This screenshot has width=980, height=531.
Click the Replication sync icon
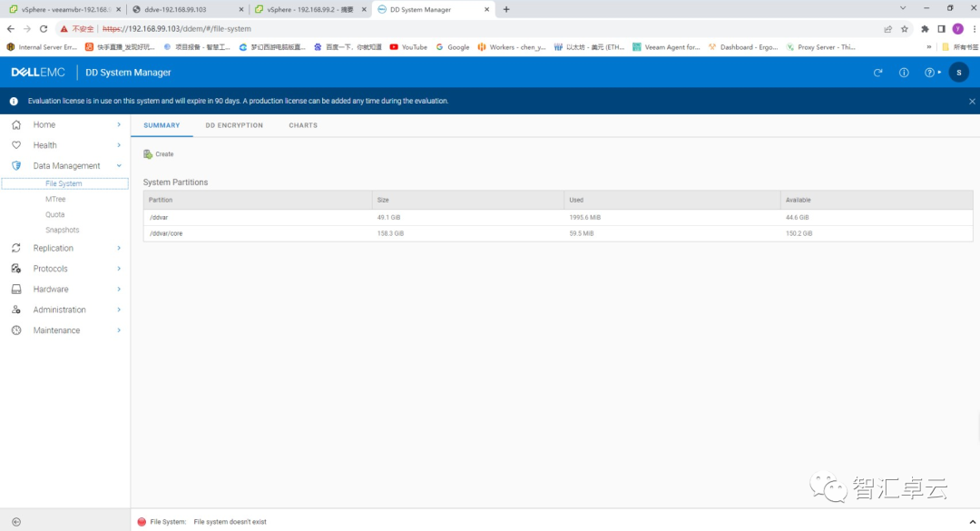16,249
